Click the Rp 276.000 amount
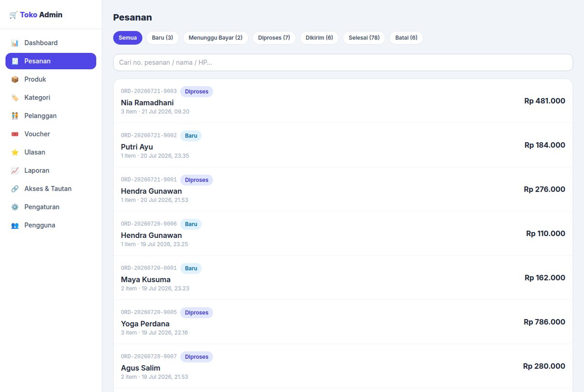This screenshot has height=392, width=584. [x=544, y=189]
